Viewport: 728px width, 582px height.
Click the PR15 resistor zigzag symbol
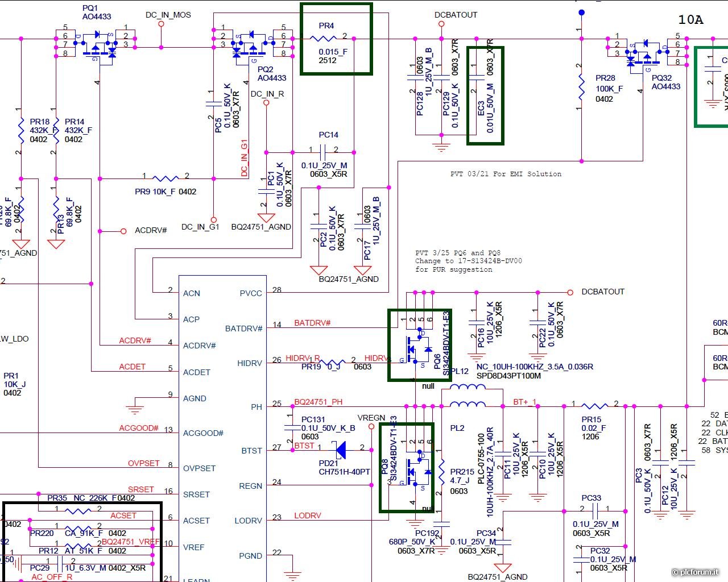tap(594, 406)
